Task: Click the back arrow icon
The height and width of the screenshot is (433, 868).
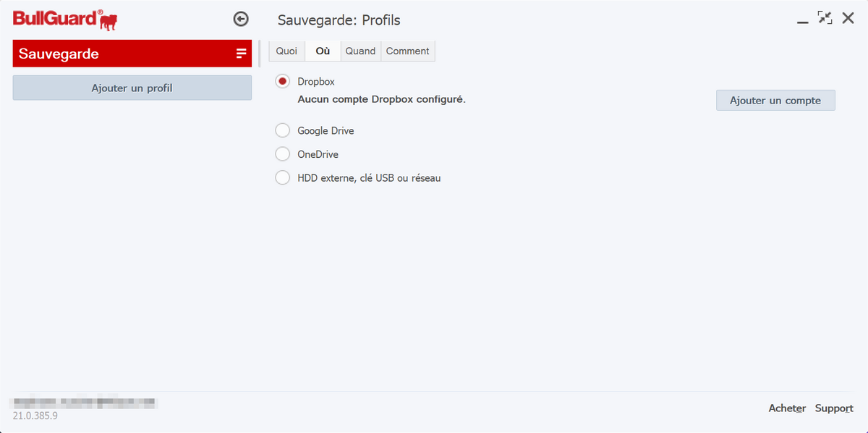Action: 242,20
